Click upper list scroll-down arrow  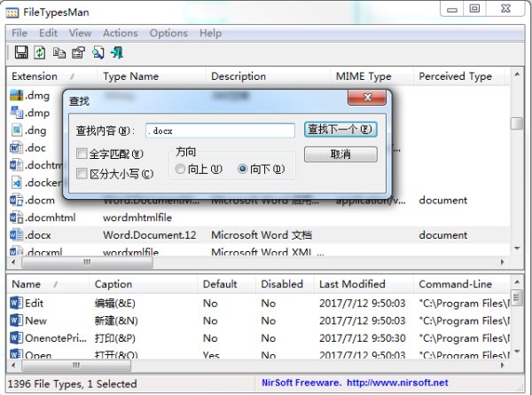(517, 249)
